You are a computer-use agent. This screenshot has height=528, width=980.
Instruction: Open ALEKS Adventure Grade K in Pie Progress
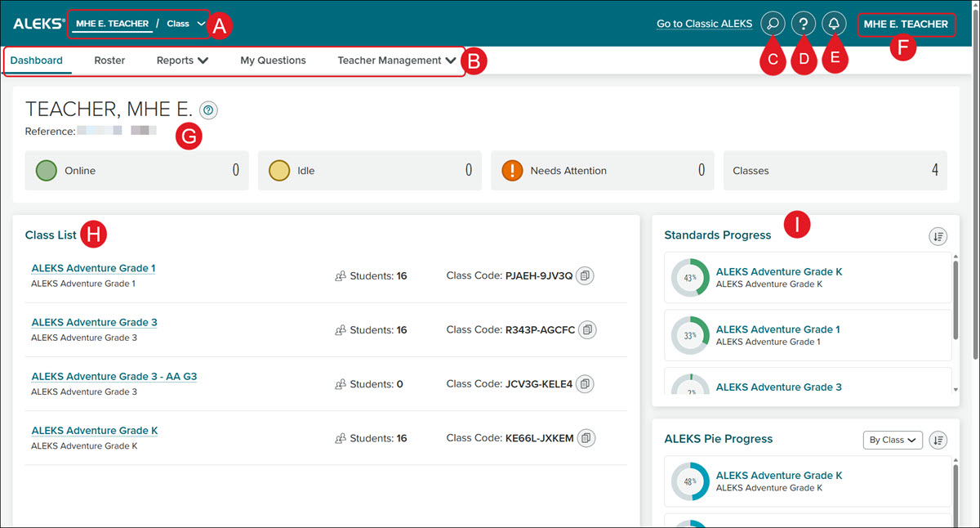click(x=779, y=475)
